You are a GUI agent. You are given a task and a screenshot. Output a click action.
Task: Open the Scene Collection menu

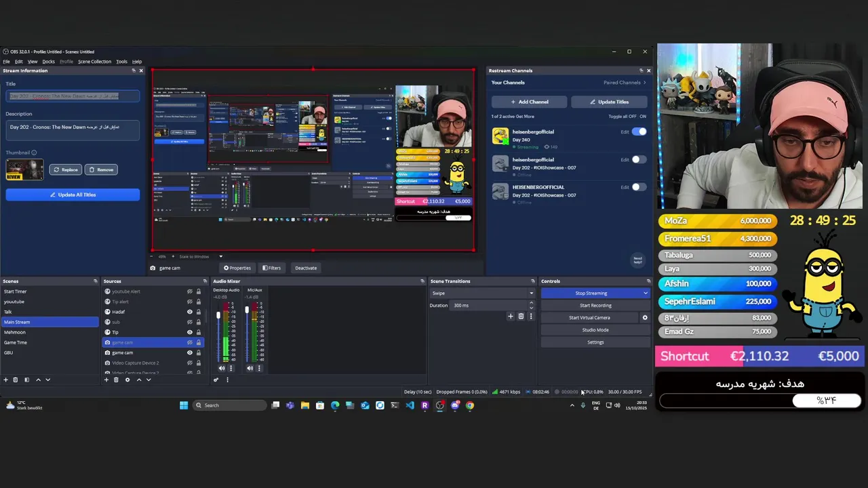click(x=94, y=62)
